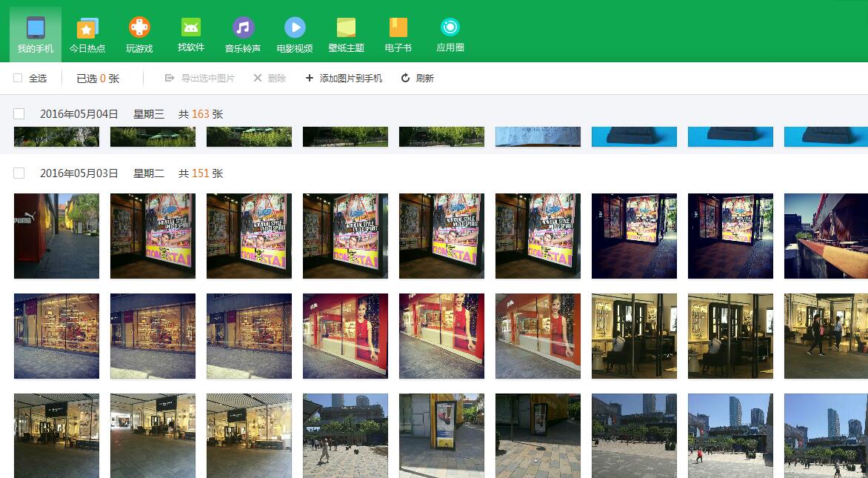
Task: Click the 删除 delete button
Action: [270, 78]
